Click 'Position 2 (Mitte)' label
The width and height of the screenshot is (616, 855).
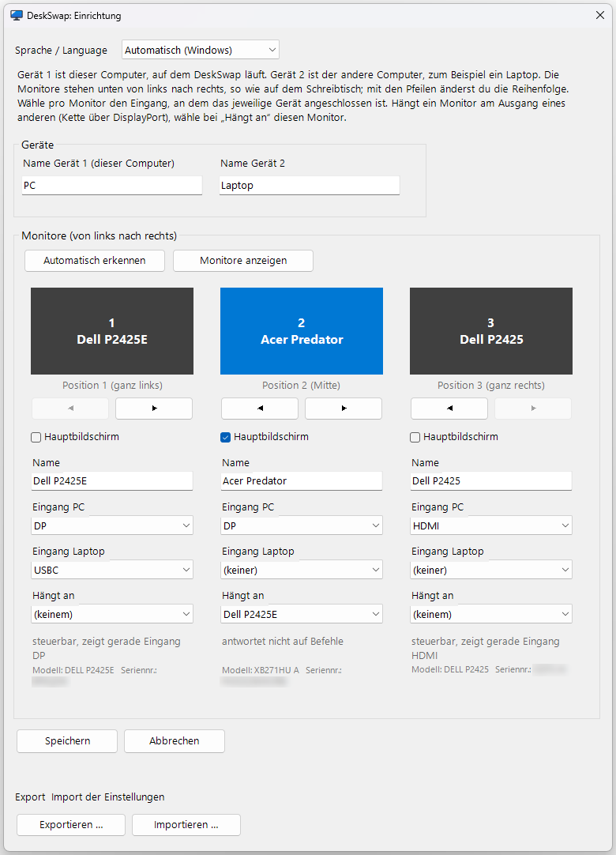point(301,386)
